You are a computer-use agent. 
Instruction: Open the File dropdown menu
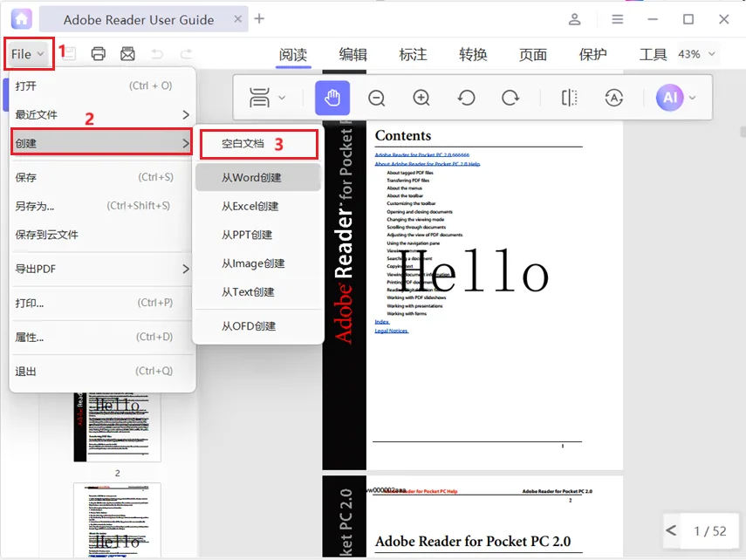[28, 54]
